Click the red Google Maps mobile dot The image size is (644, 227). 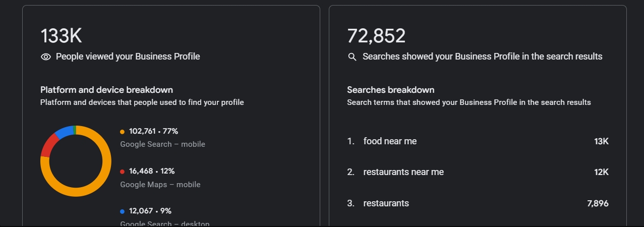[122, 172]
